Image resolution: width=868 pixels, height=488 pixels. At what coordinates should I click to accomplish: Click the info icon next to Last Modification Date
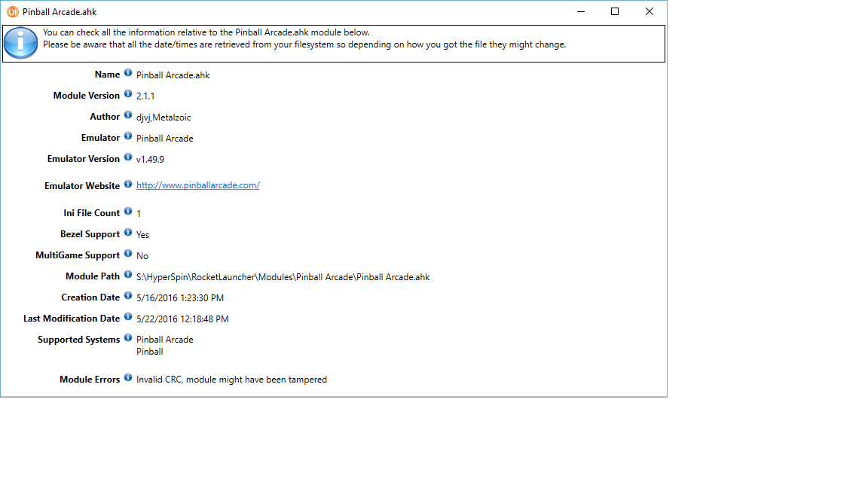pos(128,317)
